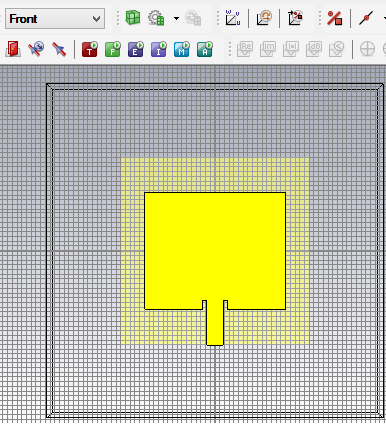Toggle the local WCS coordinate icon
The image size is (386, 426).
[x=233, y=18]
